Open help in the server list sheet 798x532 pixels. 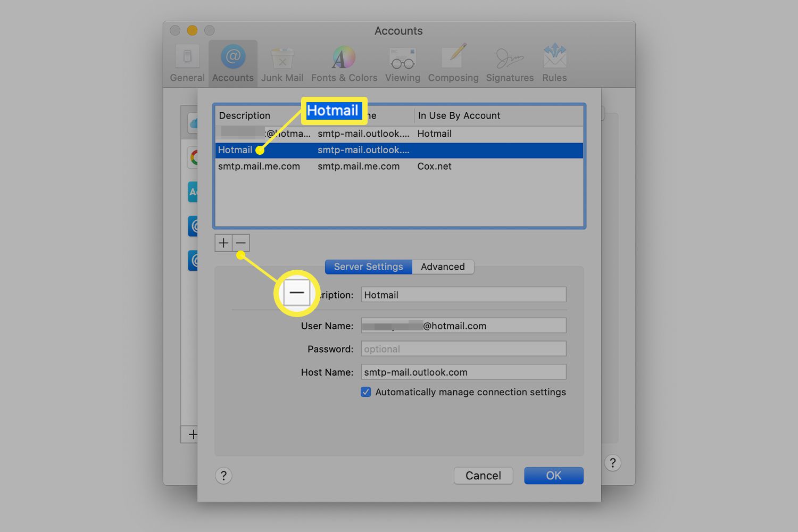click(223, 476)
